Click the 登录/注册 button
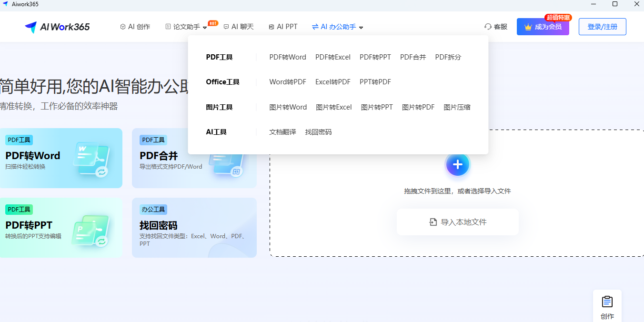The image size is (644, 322). click(602, 27)
